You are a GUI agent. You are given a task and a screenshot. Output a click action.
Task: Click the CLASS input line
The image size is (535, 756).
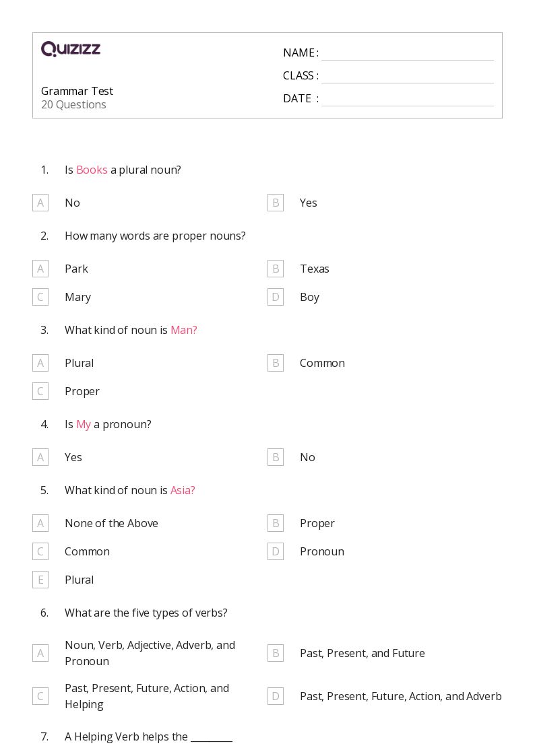pyautogui.click(x=407, y=76)
